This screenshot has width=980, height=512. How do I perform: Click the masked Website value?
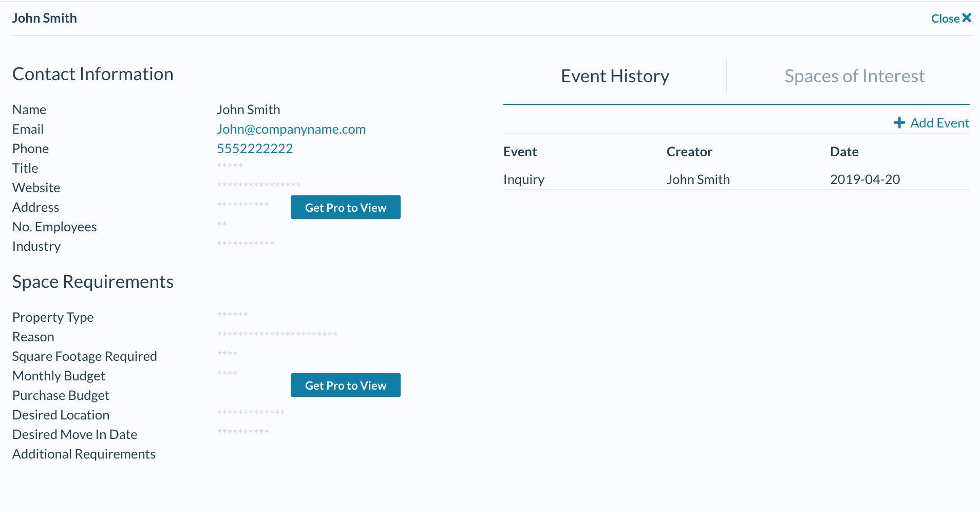(x=258, y=185)
